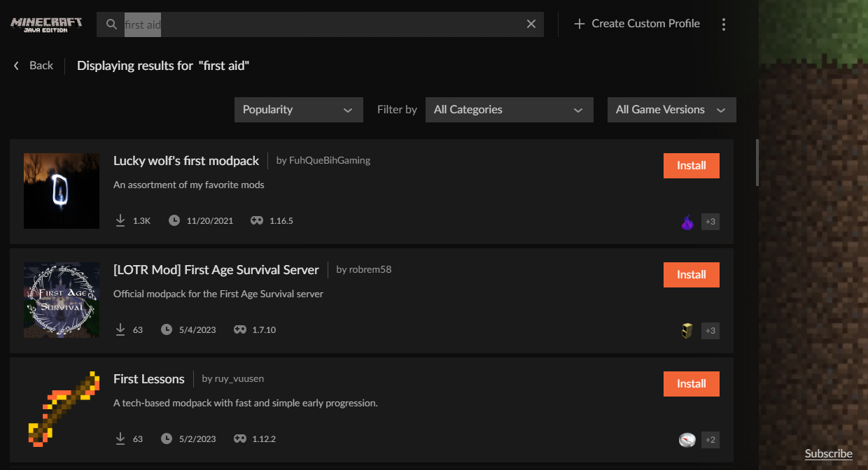The image size is (868, 470).
Task: Open the Popularity sort dropdown
Action: pyautogui.click(x=298, y=110)
